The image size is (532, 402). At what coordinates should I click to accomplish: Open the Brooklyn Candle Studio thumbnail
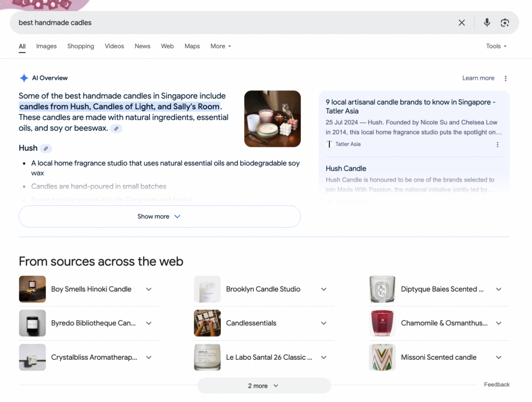[x=207, y=289]
